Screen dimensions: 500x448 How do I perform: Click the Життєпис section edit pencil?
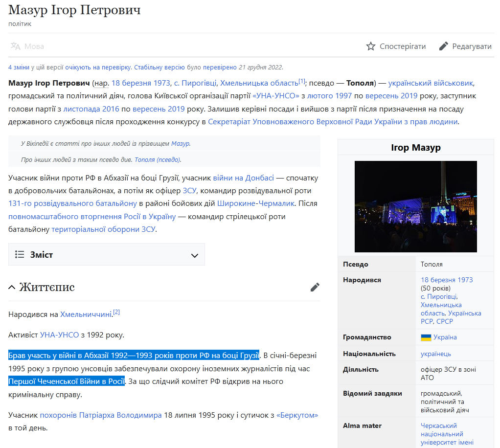click(x=315, y=287)
